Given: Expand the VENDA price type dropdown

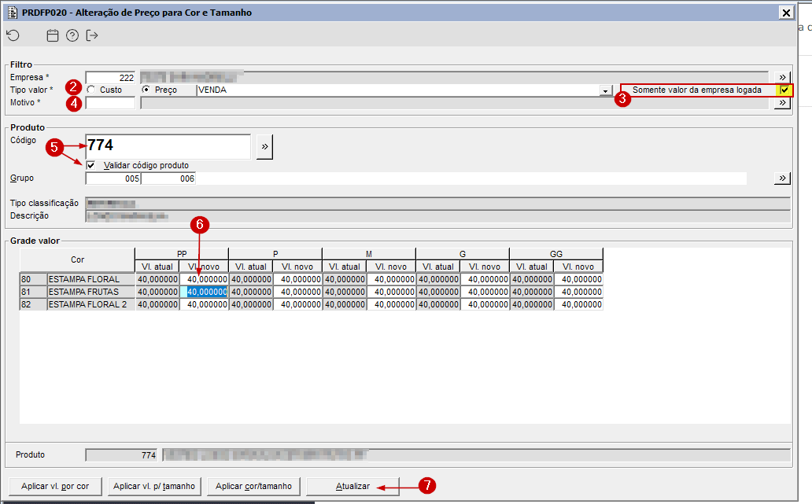Looking at the screenshot, I should pos(605,90).
